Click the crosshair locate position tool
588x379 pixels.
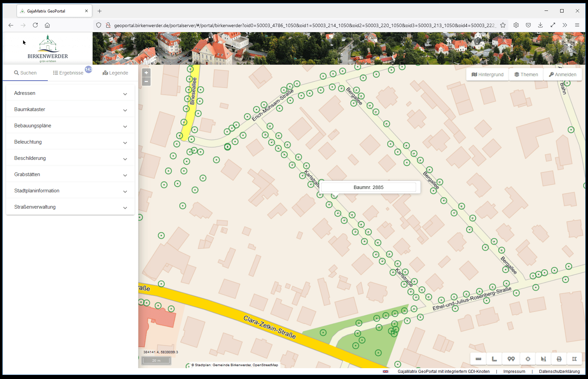pos(528,359)
